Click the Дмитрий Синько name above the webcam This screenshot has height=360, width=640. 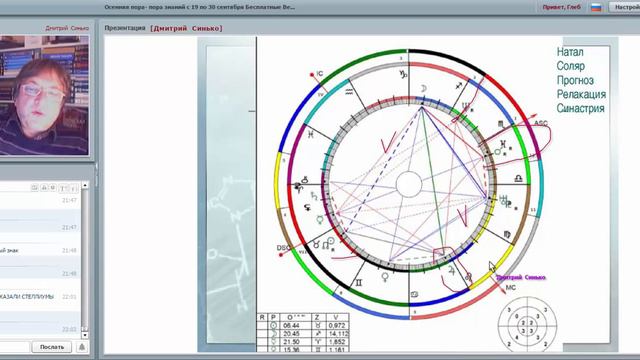click(67, 28)
